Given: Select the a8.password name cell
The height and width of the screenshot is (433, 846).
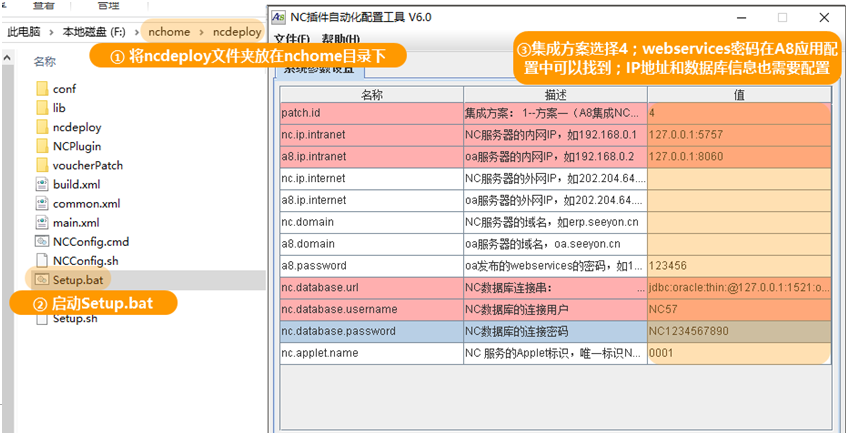Looking at the screenshot, I should 372,266.
